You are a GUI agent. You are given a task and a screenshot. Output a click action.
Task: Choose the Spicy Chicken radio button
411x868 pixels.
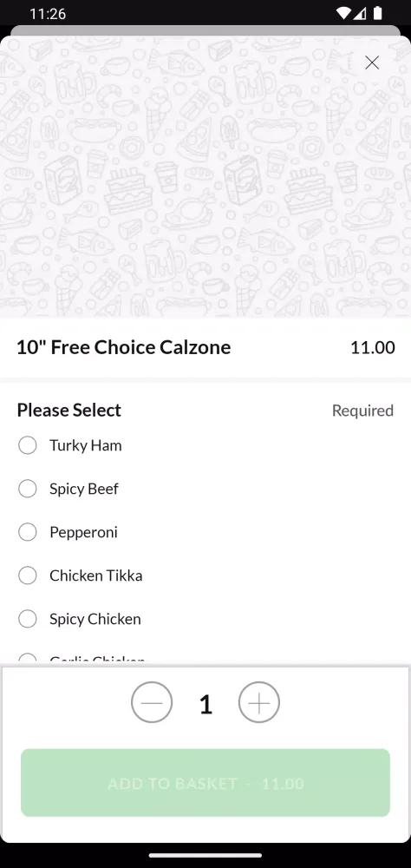point(28,619)
